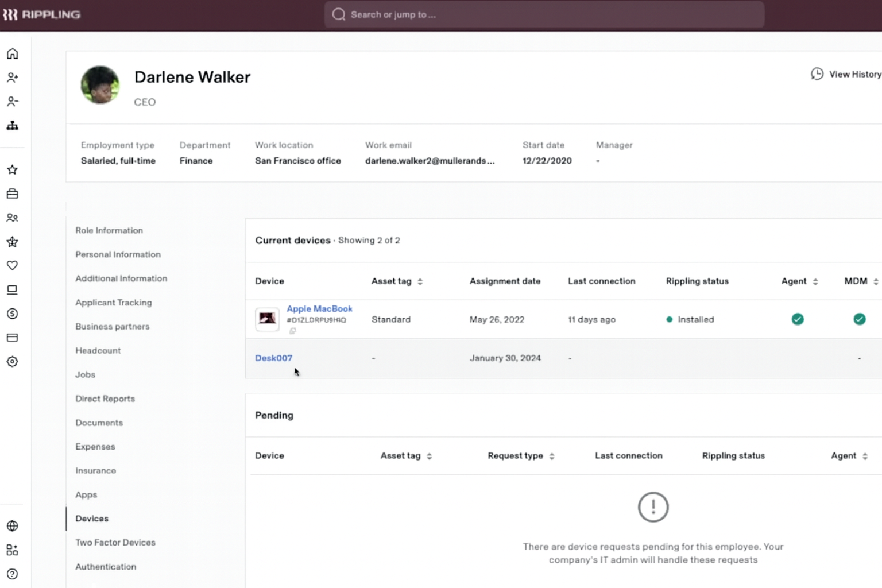The width and height of the screenshot is (882, 588).
Task: Click the favorites star icon
Action: [12, 169]
